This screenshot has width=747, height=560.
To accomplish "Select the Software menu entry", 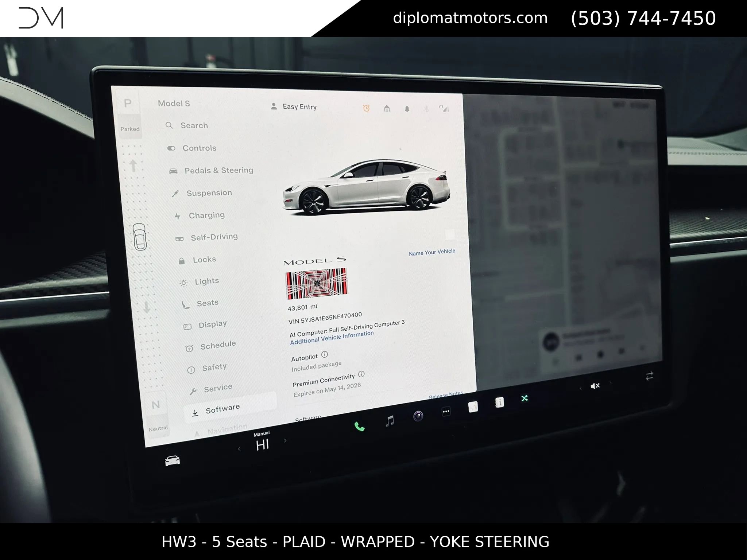I will pyautogui.click(x=230, y=408).
